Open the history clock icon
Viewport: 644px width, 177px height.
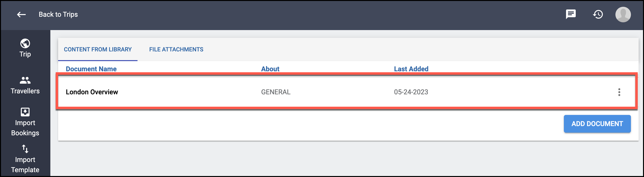(598, 14)
